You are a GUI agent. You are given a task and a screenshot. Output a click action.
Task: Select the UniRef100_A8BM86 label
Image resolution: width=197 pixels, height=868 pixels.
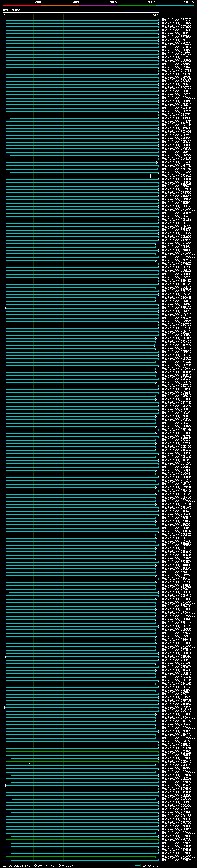pos(177,545)
